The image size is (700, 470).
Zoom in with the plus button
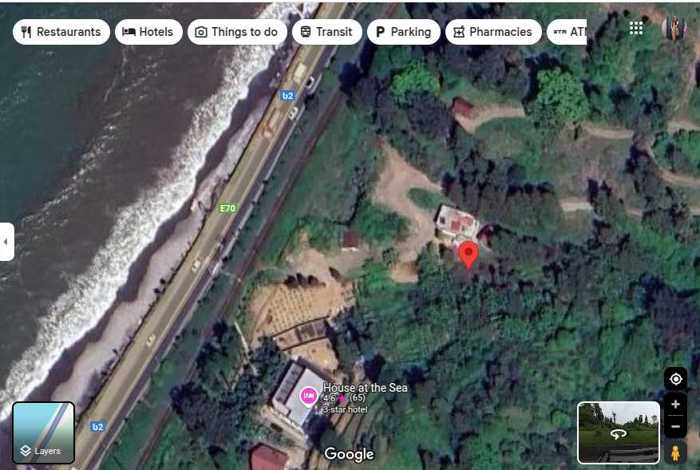[675, 404]
